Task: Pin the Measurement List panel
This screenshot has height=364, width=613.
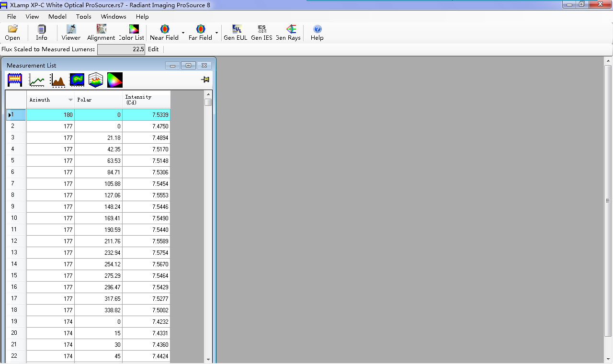Action: click(x=205, y=80)
